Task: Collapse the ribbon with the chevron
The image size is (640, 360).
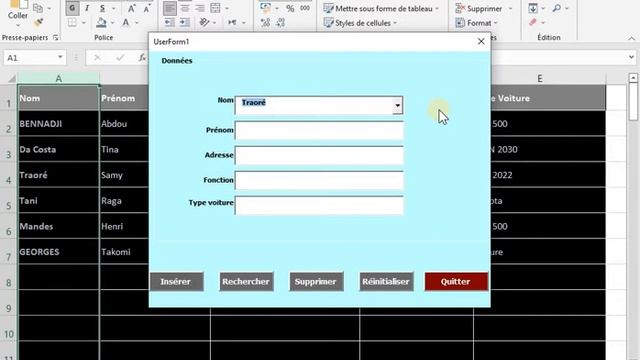Action: (631, 38)
